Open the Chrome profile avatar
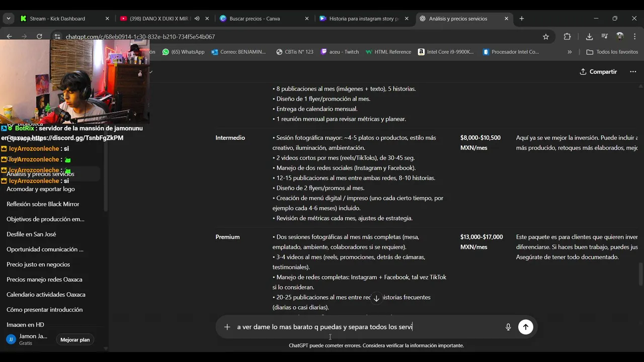Image resolution: width=644 pixels, height=362 pixels. 620,37
